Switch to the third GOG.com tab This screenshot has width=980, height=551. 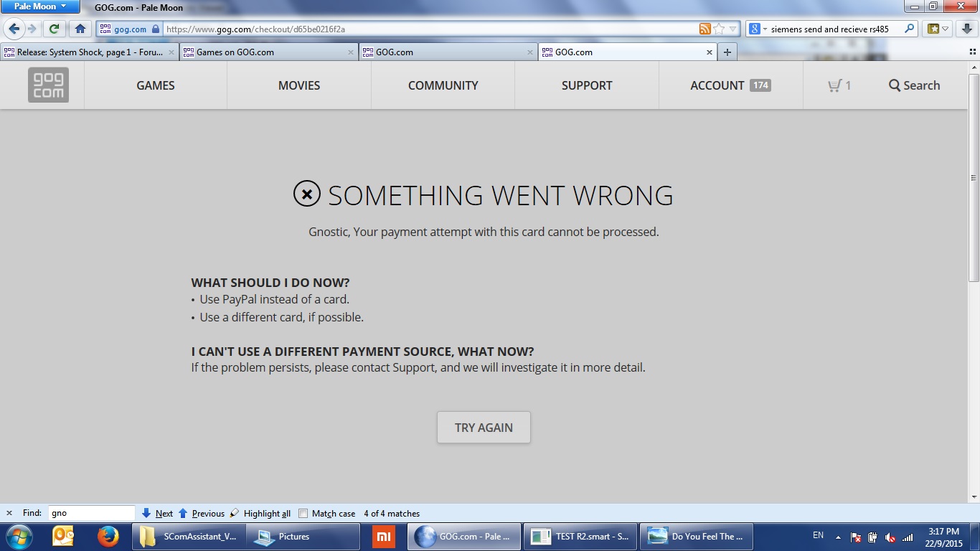pos(448,52)
